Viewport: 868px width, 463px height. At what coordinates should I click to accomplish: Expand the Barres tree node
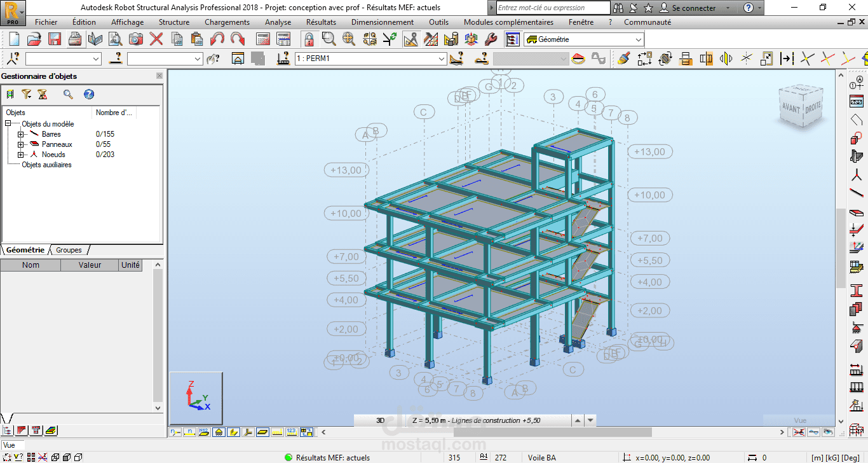[21, 134]
